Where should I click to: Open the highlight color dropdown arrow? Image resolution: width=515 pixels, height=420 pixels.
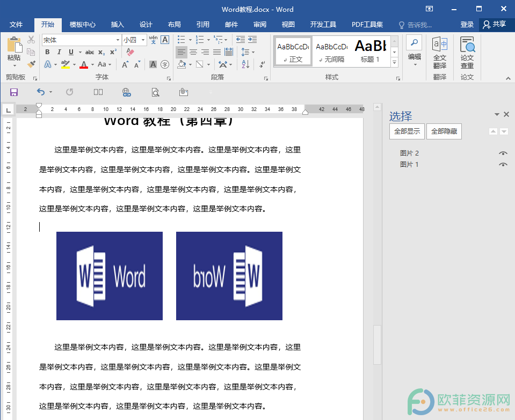click(74, 65)
